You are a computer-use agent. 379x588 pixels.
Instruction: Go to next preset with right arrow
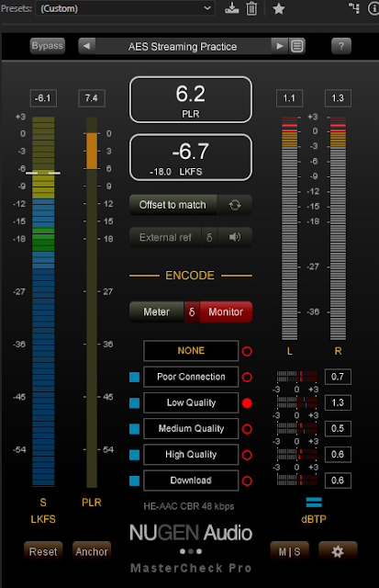[x=279, y=46]
